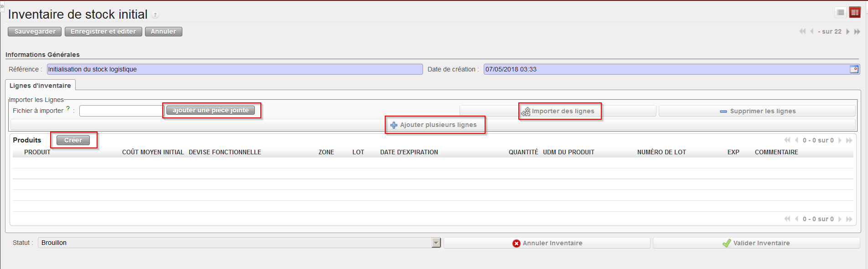868x269 pixels.
Task: Go to next record arrow
Action: [848, 31]
